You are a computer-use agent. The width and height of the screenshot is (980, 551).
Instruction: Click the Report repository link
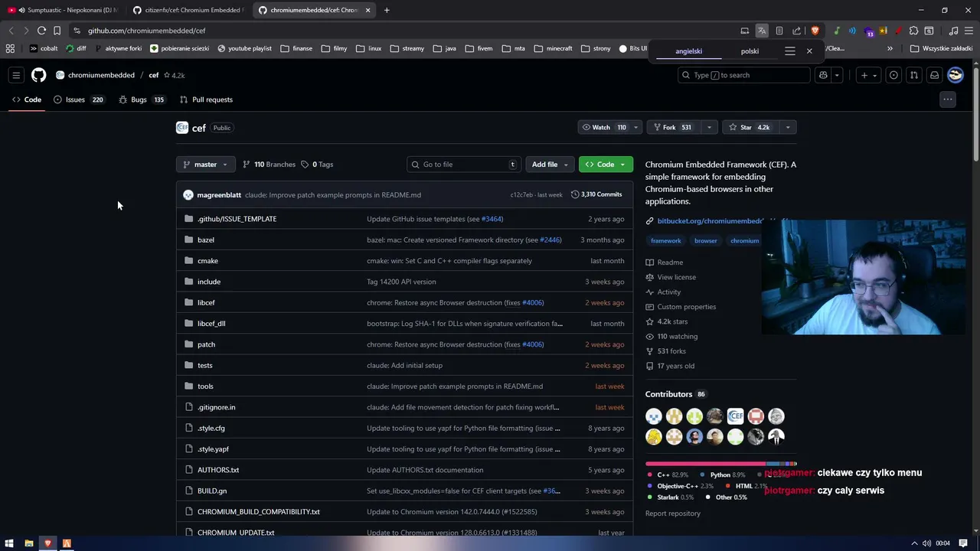click(673, 514)
